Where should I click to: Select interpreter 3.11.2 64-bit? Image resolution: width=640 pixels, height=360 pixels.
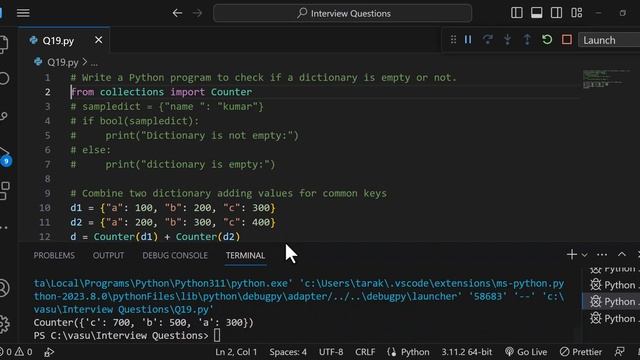click(x=467, y=352)
